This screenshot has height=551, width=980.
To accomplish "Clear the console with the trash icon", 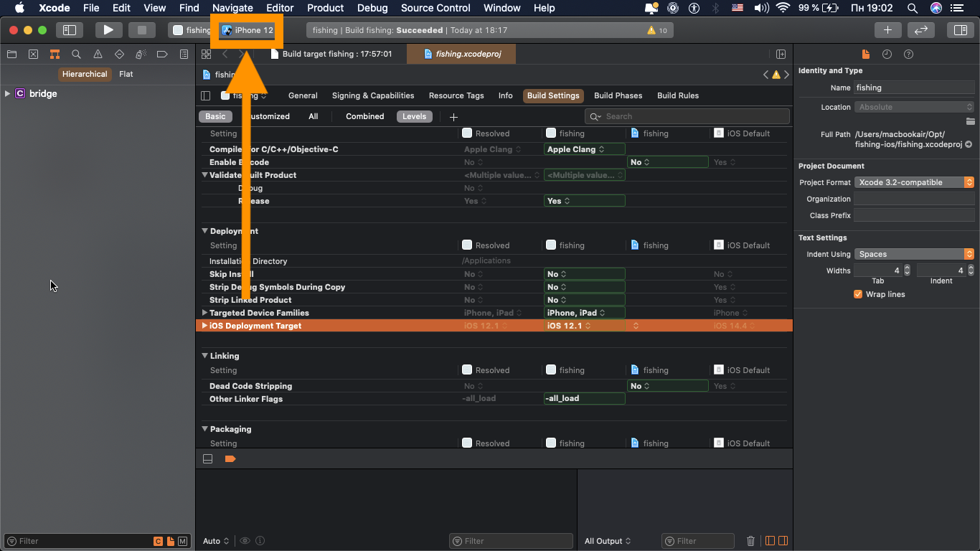I will (750, 540).
